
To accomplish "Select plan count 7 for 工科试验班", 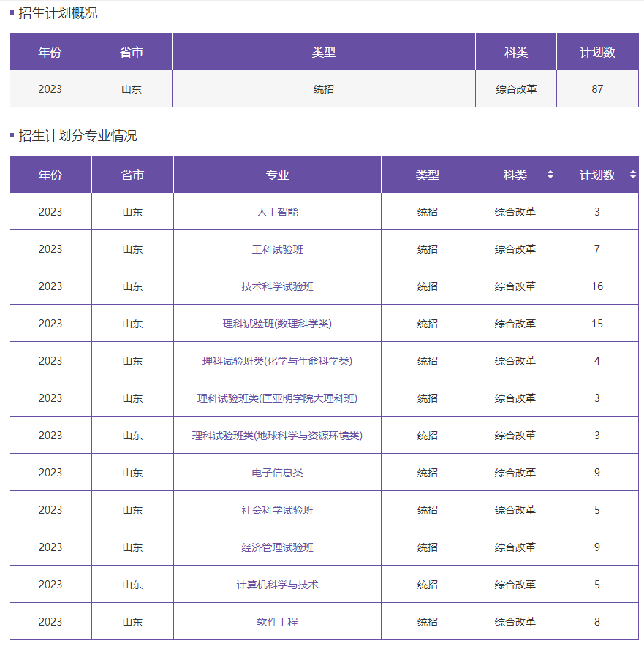I will pos(597,249).
